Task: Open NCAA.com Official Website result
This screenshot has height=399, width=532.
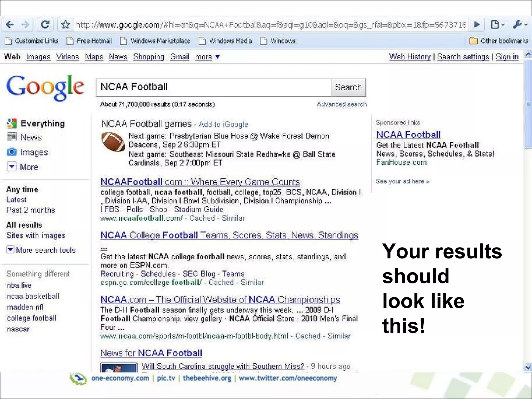Action: pos(220,300)
